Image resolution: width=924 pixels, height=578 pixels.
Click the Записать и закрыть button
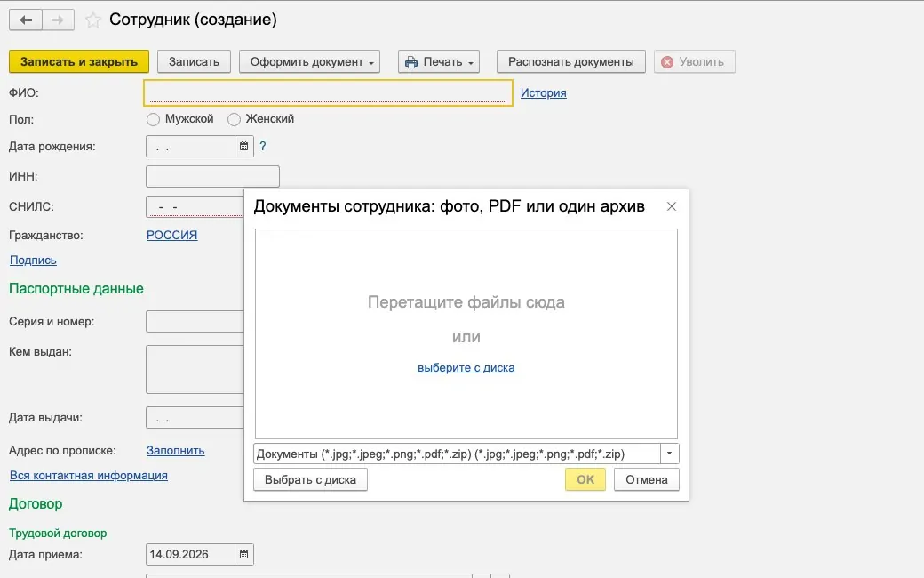click(x=79, y=62)
